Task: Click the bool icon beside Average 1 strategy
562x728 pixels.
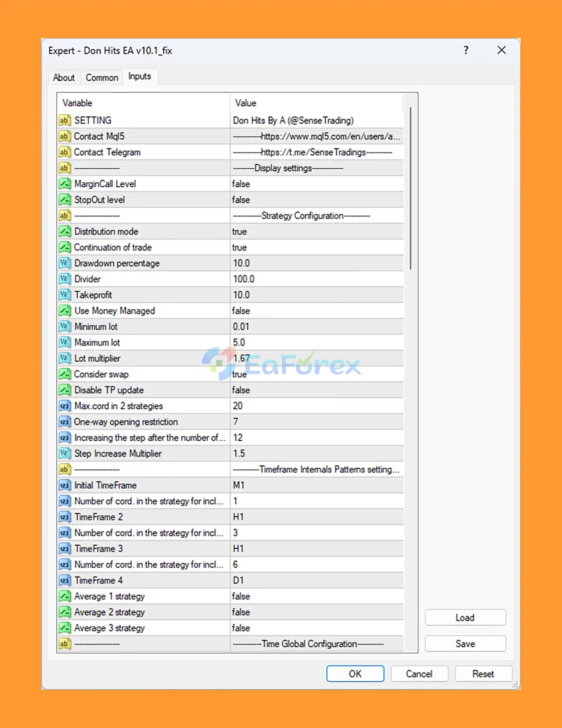Action: click(65, 596)
